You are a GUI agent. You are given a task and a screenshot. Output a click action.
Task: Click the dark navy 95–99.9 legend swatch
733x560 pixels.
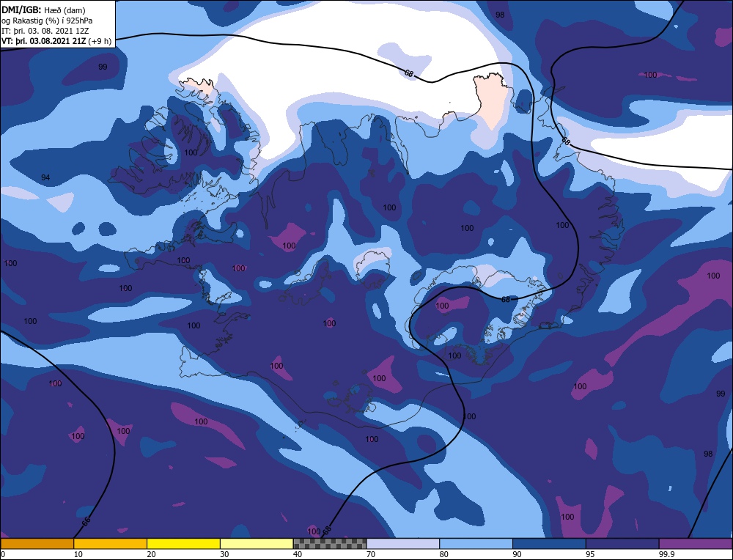[622, 544]
